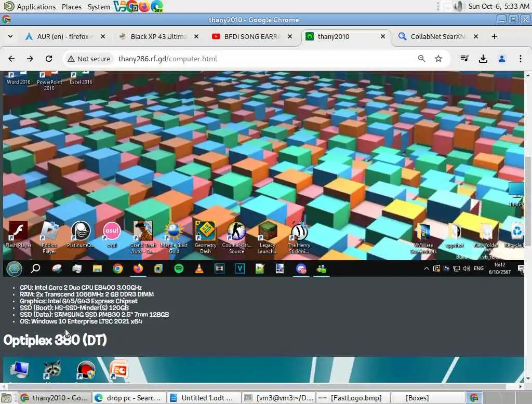This screenshot has height=404, width=532.
Task: Launch Firefox from the top panel
Action: point(144,6)
